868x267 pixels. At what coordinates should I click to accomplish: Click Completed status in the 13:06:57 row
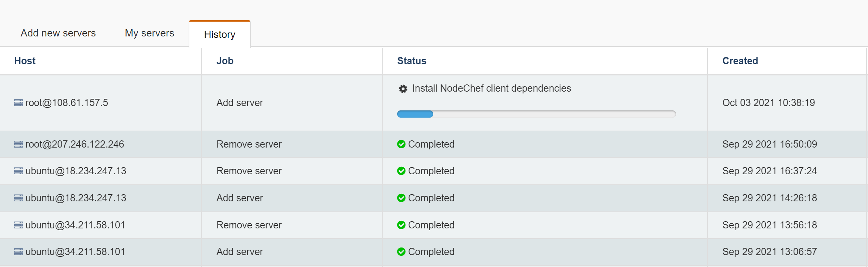pos(431,252)
